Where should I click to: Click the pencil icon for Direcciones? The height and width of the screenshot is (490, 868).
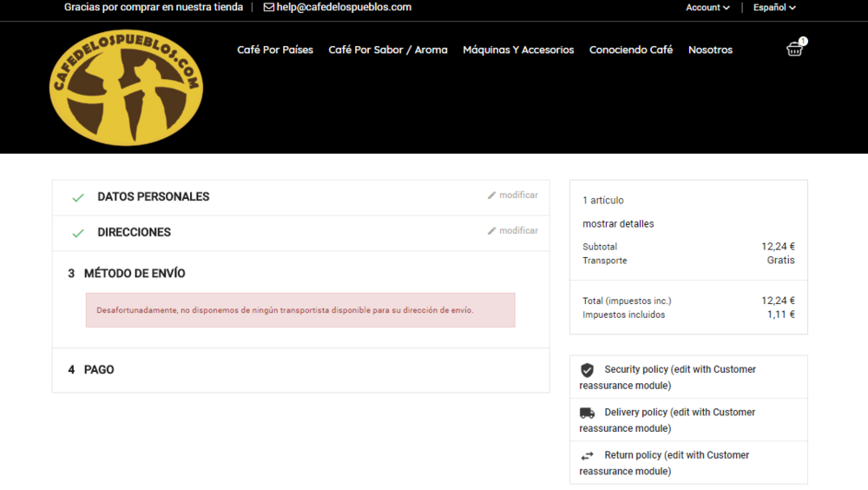click(491, 230)
